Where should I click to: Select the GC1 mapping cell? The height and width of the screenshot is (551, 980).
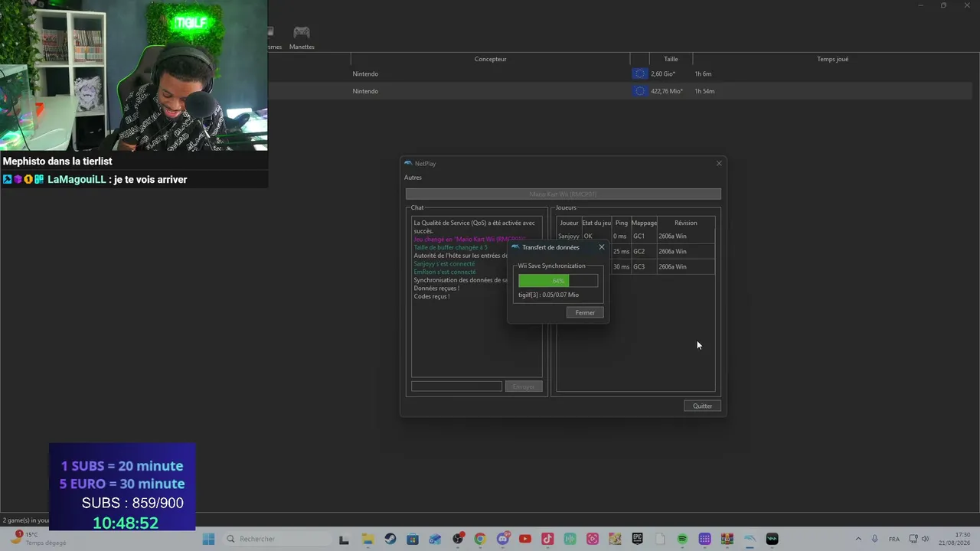[644, 236]
